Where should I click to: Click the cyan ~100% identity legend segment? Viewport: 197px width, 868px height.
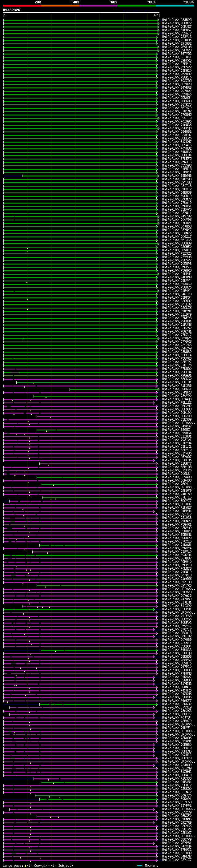click(x=175, y=6)
